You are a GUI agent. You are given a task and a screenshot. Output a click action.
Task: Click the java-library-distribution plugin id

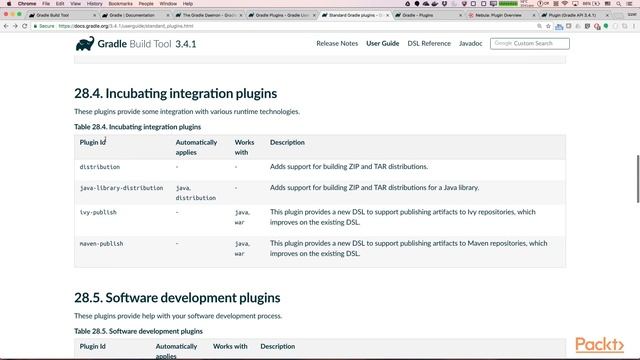click(x=121, y=188)
